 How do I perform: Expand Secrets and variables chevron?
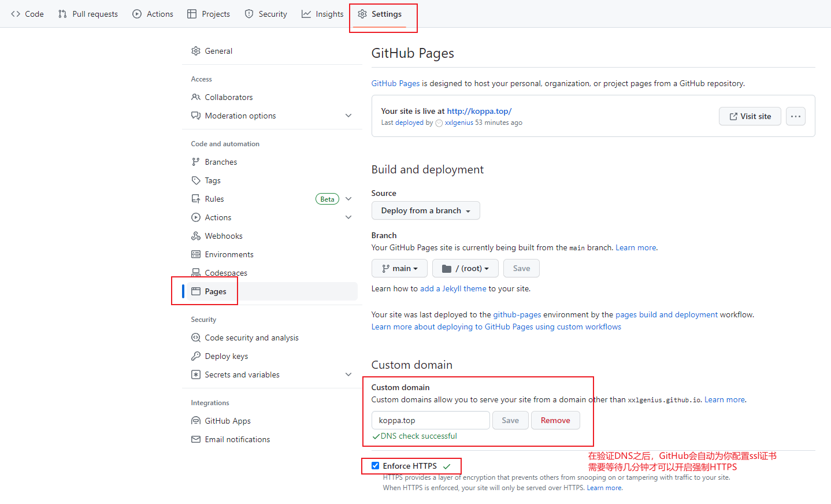pyautogui.click(x=348, y=375)
